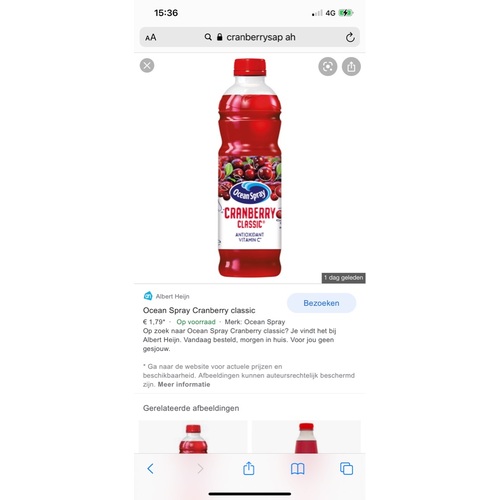Tap the Albert Heijn logo icon
The height and width of the screenshot is (500, 500).
click(148, 296)
